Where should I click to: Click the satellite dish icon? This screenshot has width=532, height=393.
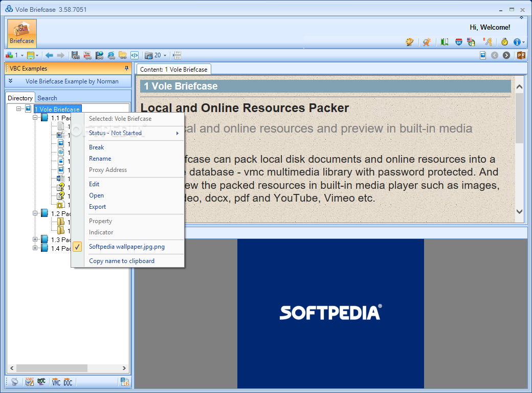pos(15,382)
